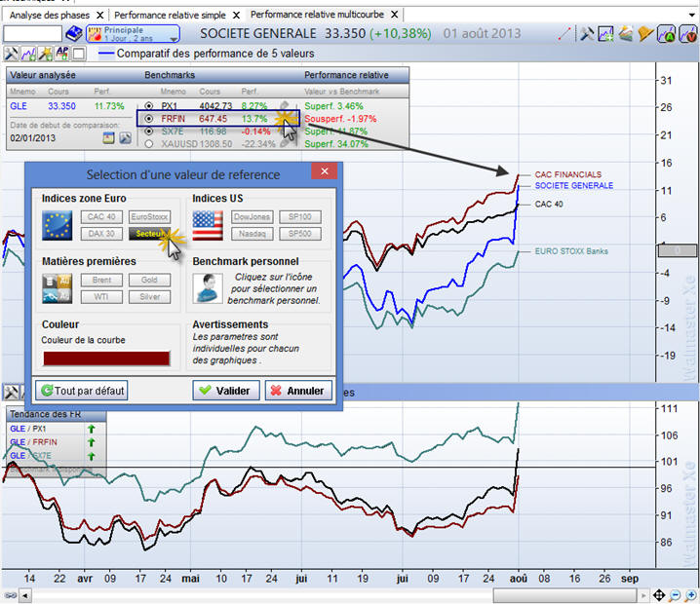Click the horizontal scrollbar thumb

(x=564, y=595)
